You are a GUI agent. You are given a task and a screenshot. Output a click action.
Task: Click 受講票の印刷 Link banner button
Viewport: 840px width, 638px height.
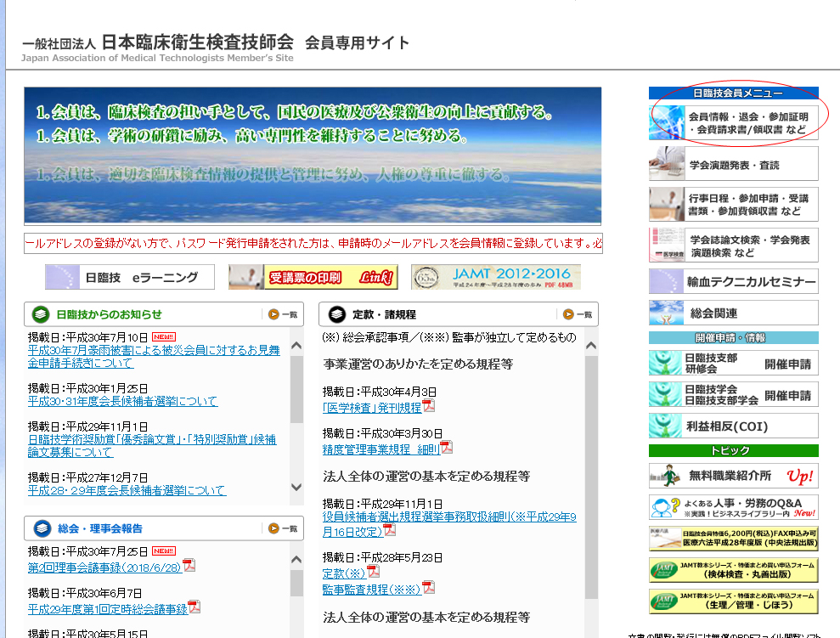pos(313,277)
